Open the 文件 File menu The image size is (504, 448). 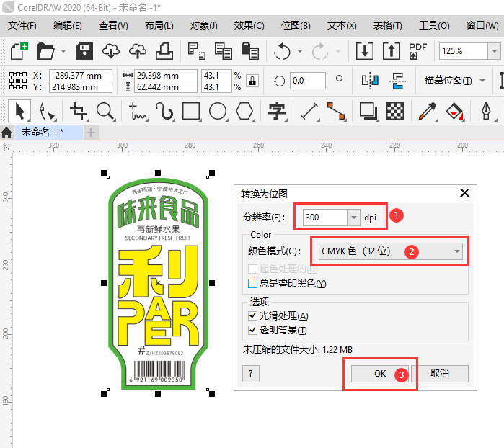coord(22,25)
